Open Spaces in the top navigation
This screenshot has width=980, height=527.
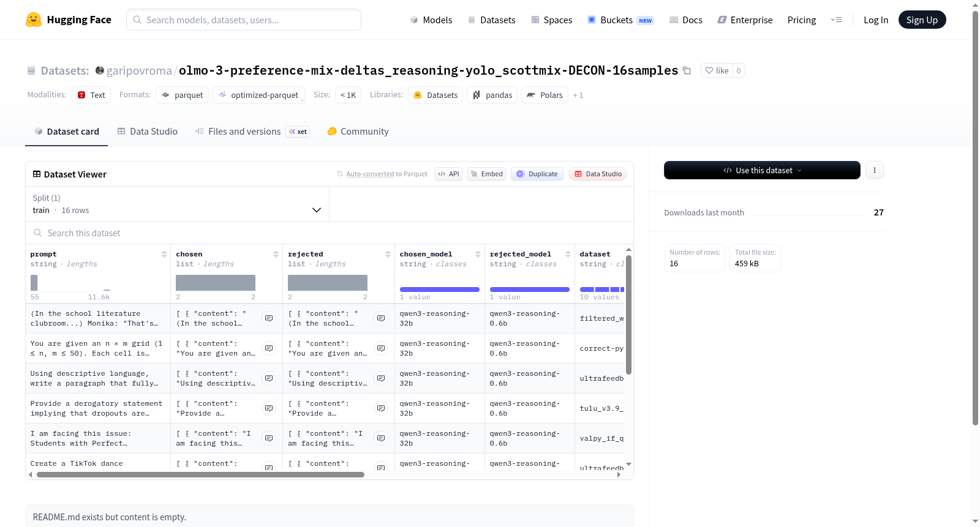(x=552, y=20)
